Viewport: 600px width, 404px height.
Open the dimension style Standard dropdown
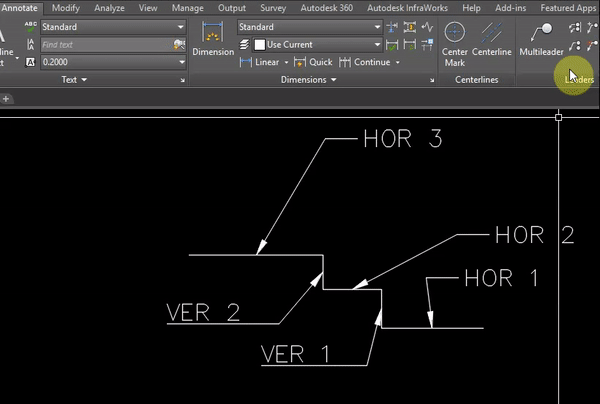(310, 27)
